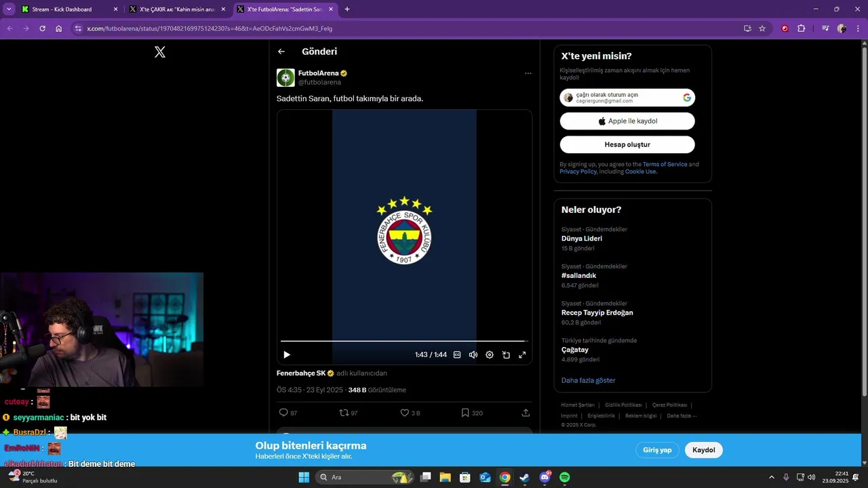The height and width of the screenshot is (488, 868).
Task: Reply to the post, 87 comments
Action: (288, 413)
